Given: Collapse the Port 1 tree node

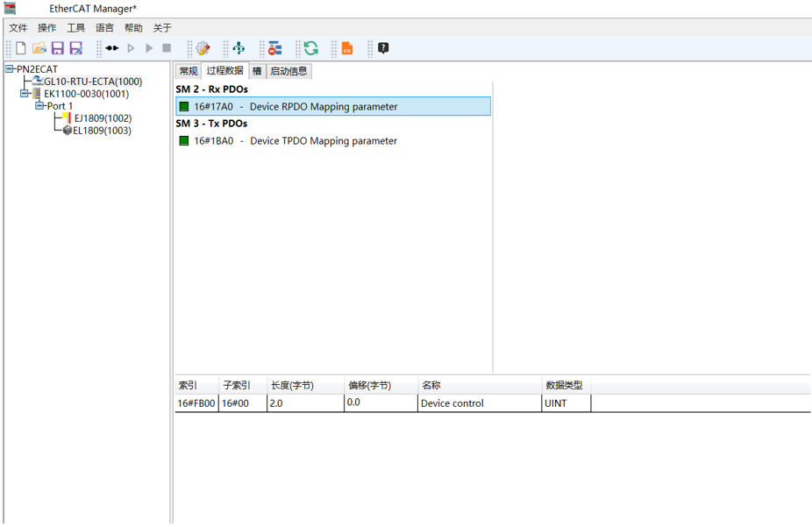Looking at the screenshot, I should (x=39, y=106).
